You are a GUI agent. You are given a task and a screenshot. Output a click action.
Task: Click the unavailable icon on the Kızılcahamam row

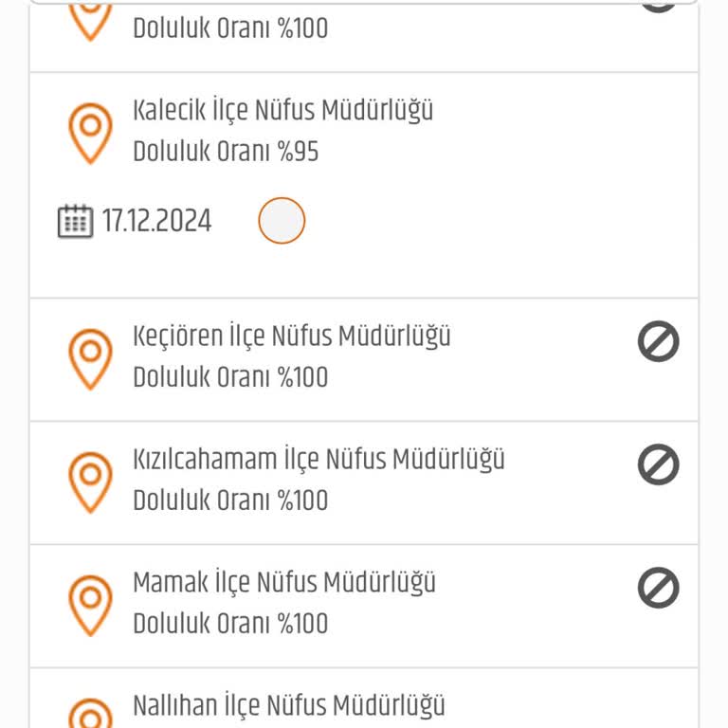pos(658,464)
